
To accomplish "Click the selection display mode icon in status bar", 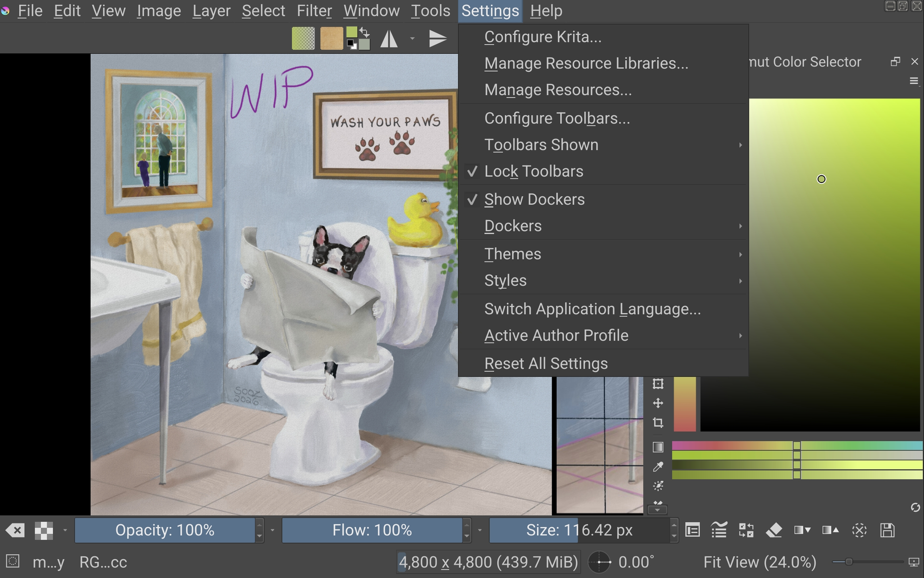I will click(x=13, y=561).
